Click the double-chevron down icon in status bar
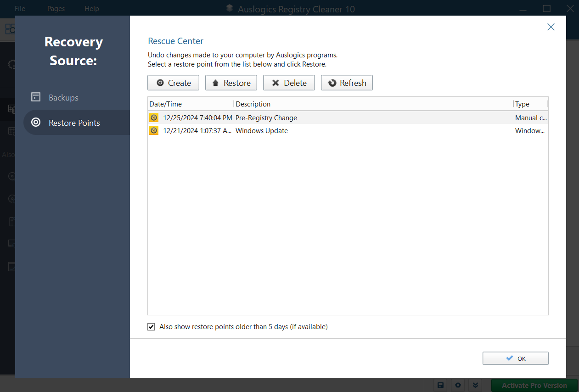 pos(476,385)
